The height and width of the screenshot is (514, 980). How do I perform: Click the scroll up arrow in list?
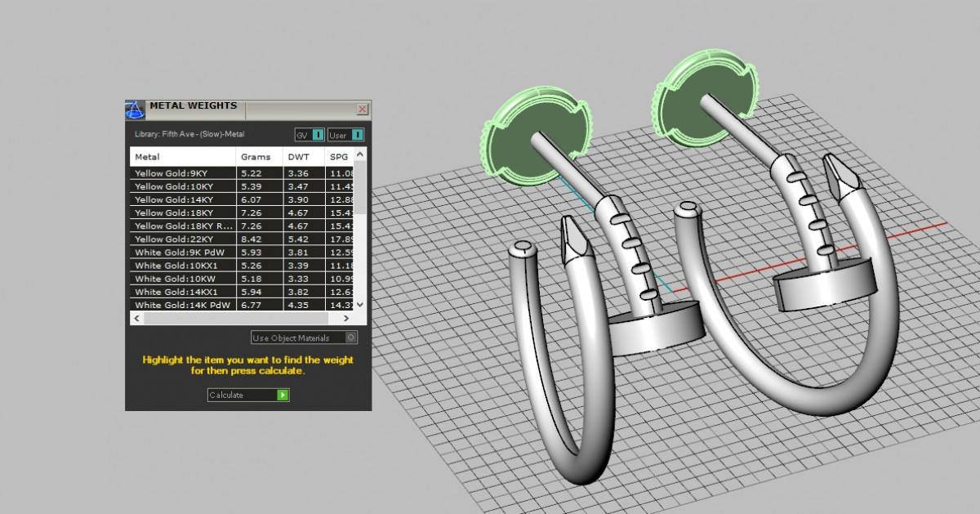361,154
